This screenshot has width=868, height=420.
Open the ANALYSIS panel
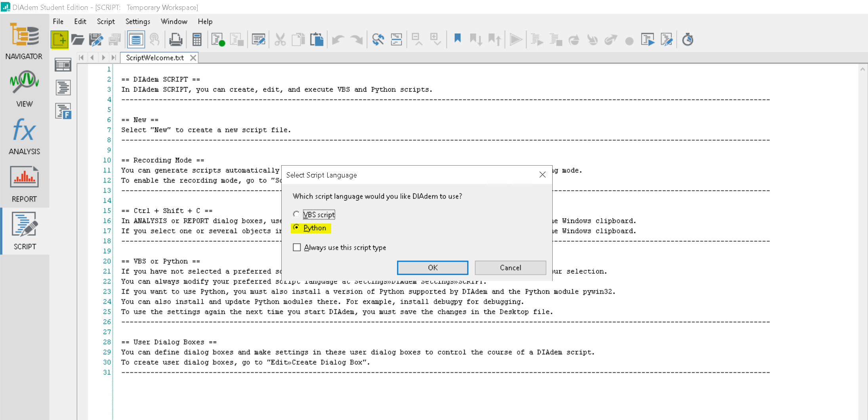point(24,136)
